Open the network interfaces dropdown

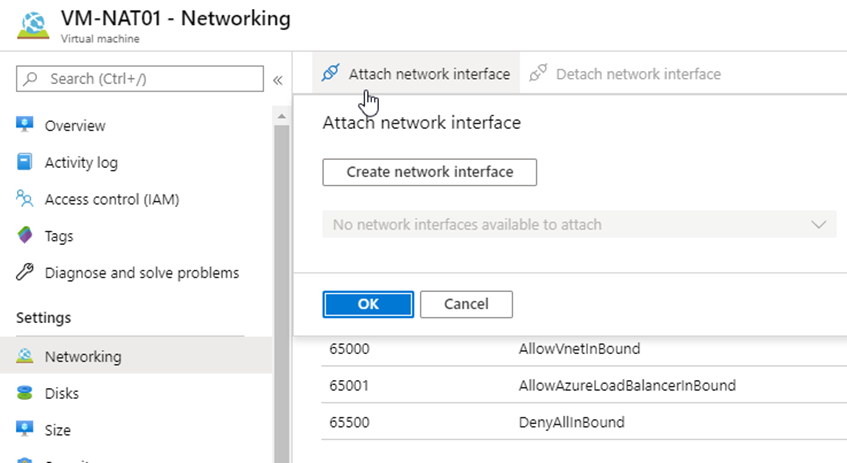579,224
